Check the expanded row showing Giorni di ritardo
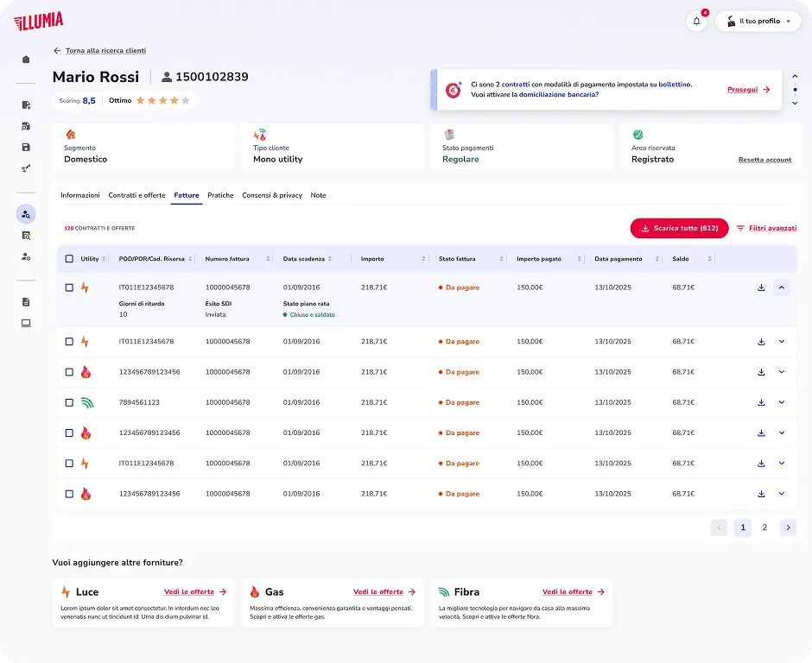Image resolution: width=812 pixels, height=663 pixels. (69, 287)
